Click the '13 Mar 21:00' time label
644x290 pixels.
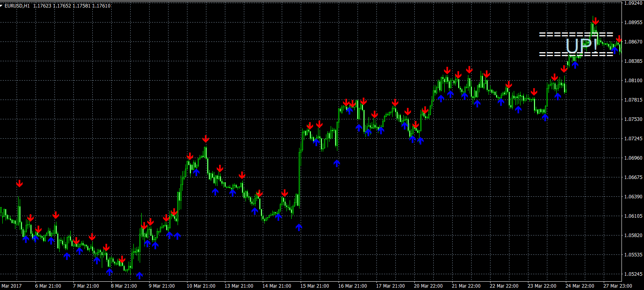tap(239, 286)
